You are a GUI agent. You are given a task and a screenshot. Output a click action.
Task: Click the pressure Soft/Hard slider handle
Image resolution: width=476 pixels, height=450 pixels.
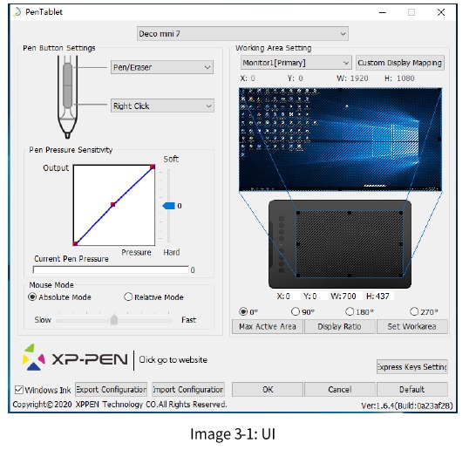(x=169, y=206)
